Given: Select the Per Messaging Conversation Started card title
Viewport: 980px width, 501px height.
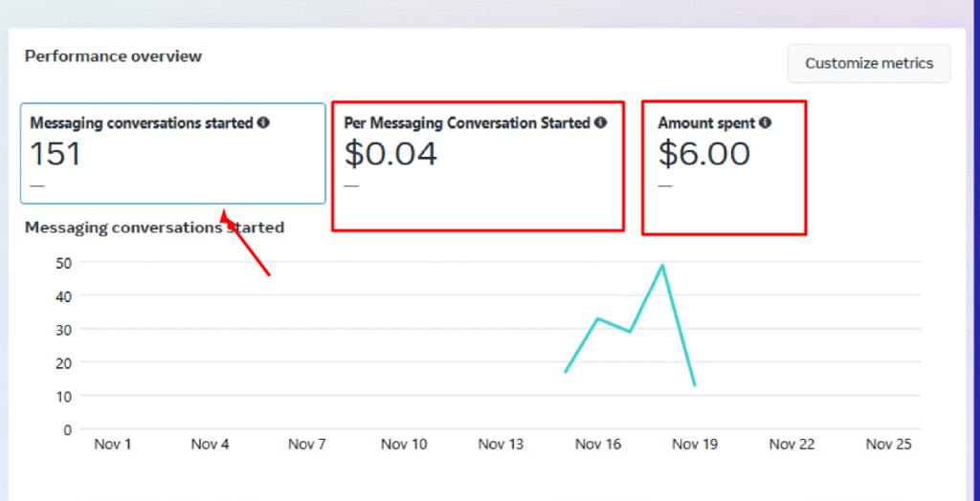Looking at the screenshot, I should [466, 123].
